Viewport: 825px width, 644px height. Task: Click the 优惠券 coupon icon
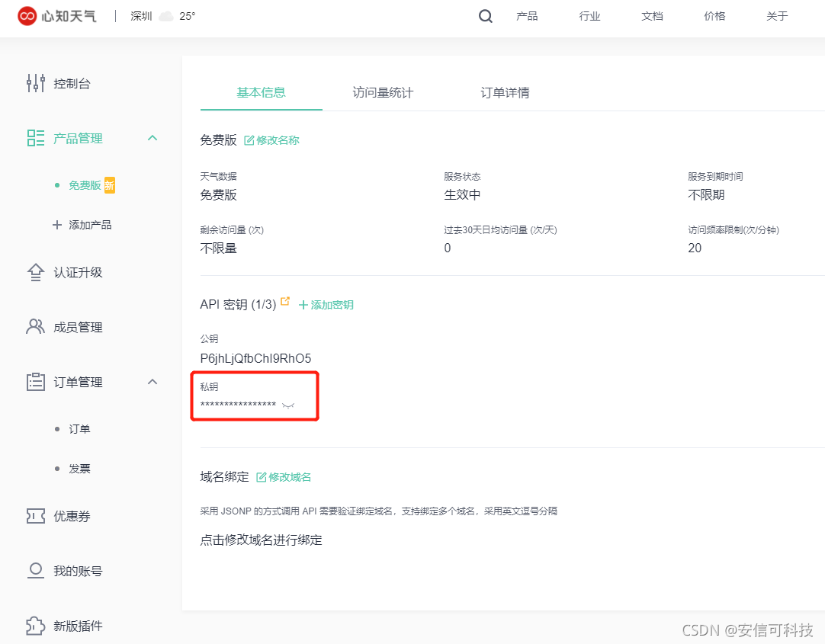36,516
